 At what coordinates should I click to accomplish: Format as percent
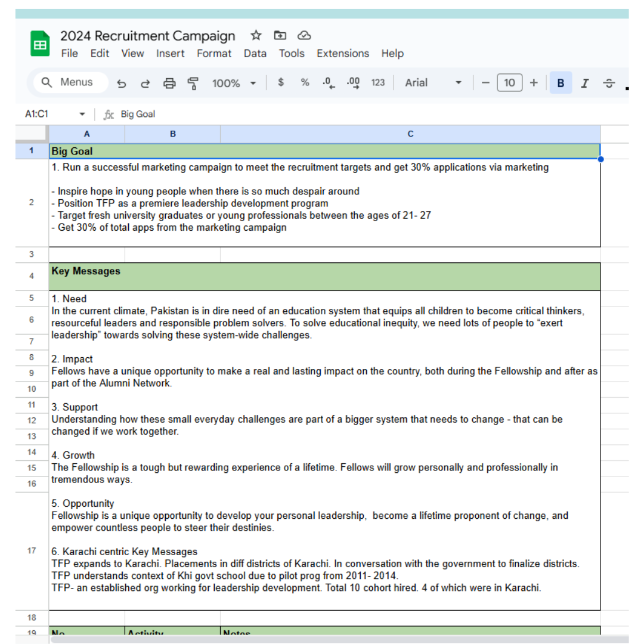(305, 82)
